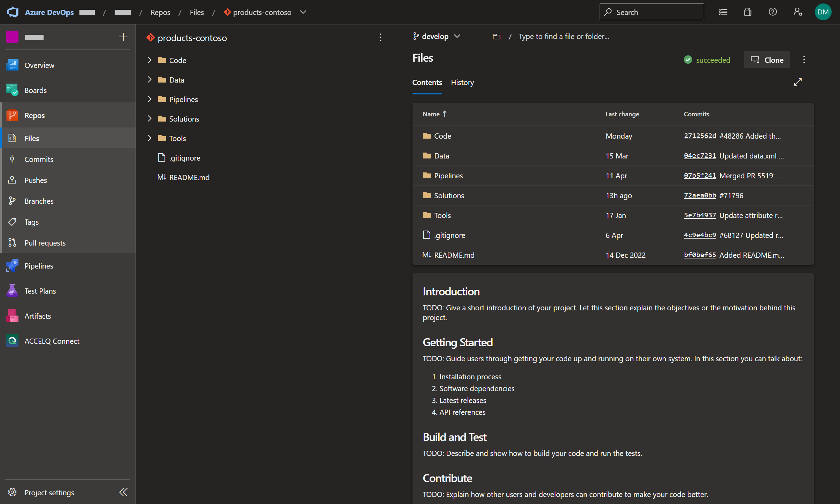Click the work items list icon
The width and height of the screenshot is (840, 504).
[x=723, y=12]
